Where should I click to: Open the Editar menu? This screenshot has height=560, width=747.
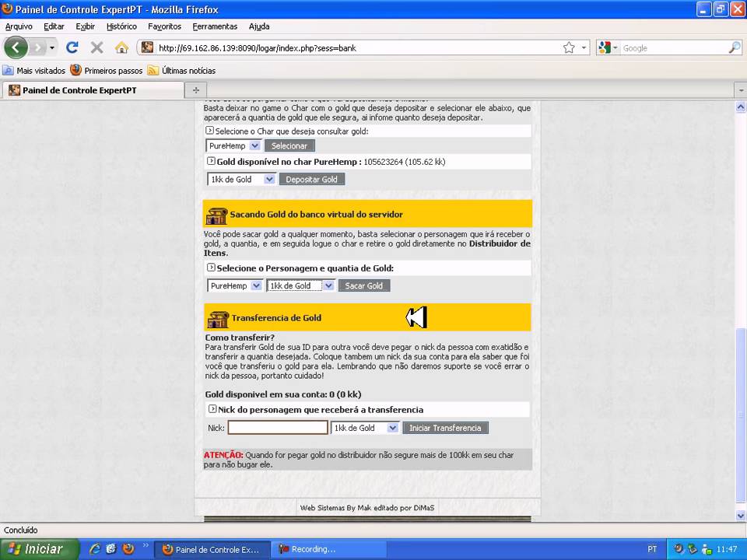(x=54, y=26)
